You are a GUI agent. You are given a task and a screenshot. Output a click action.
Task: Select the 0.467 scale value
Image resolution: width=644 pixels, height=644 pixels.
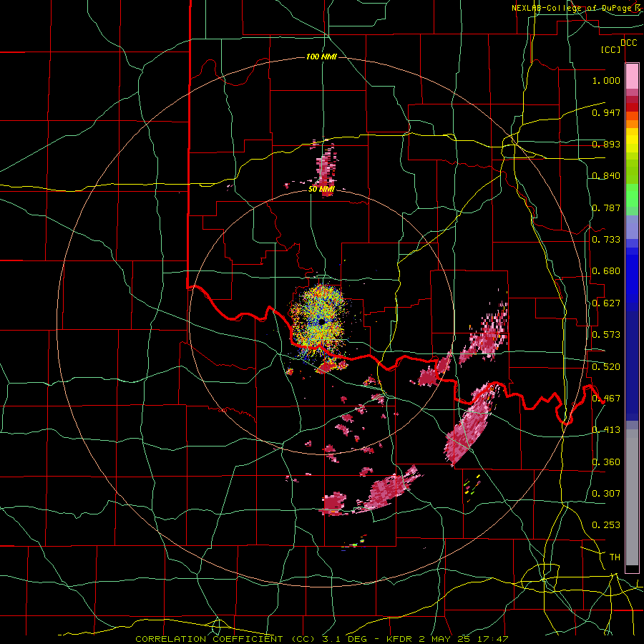[606, 398]
